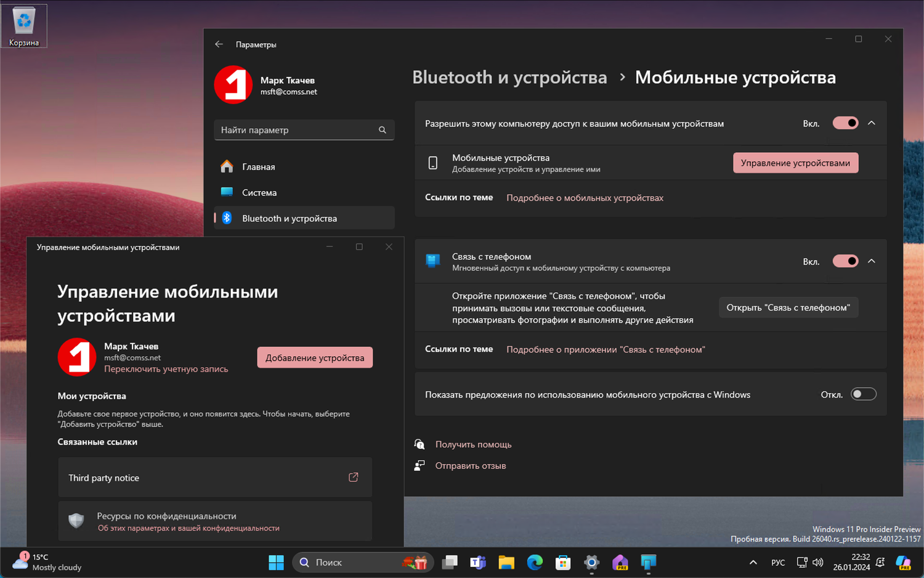Open Подробнее о приложении "Связь с телефоном" link
This screenshot has width=924, height=578.
pyautogui.click(x=606, y=349)
